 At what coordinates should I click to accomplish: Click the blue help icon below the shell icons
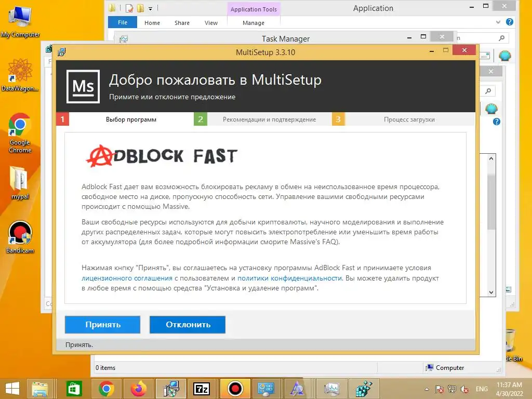click(496, 122)
